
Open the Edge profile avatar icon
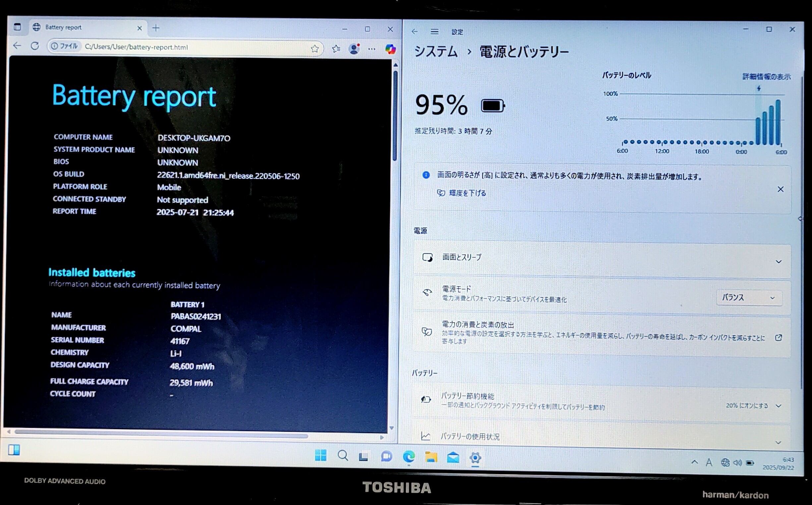[354, 49]
